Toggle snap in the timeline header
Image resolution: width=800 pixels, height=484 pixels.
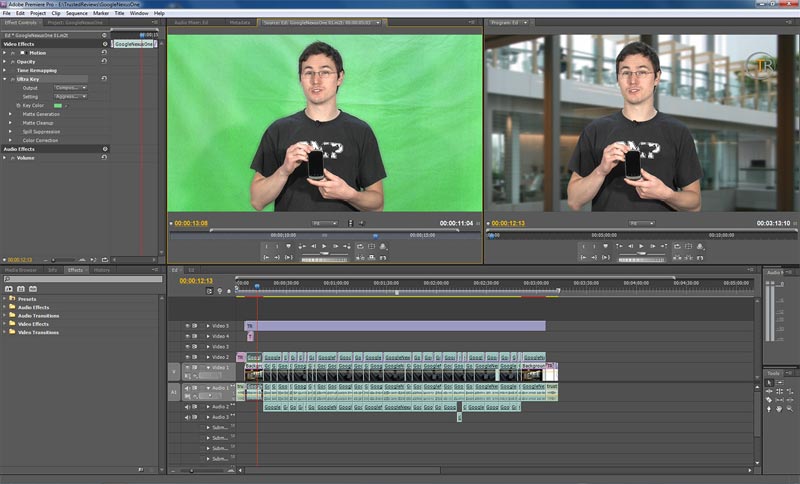pos(209,291)
